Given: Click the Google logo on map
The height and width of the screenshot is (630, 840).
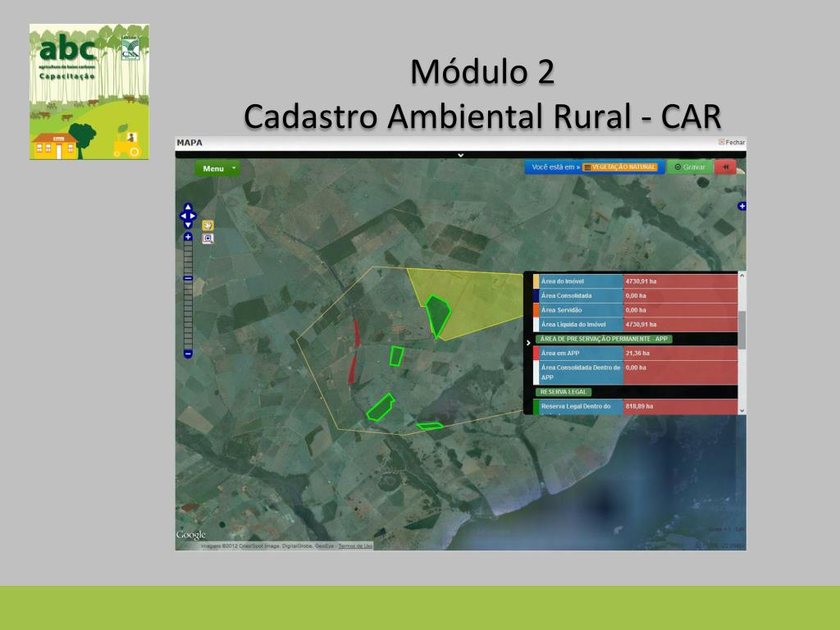Looking at the screenshot, I should click(190, 535).
